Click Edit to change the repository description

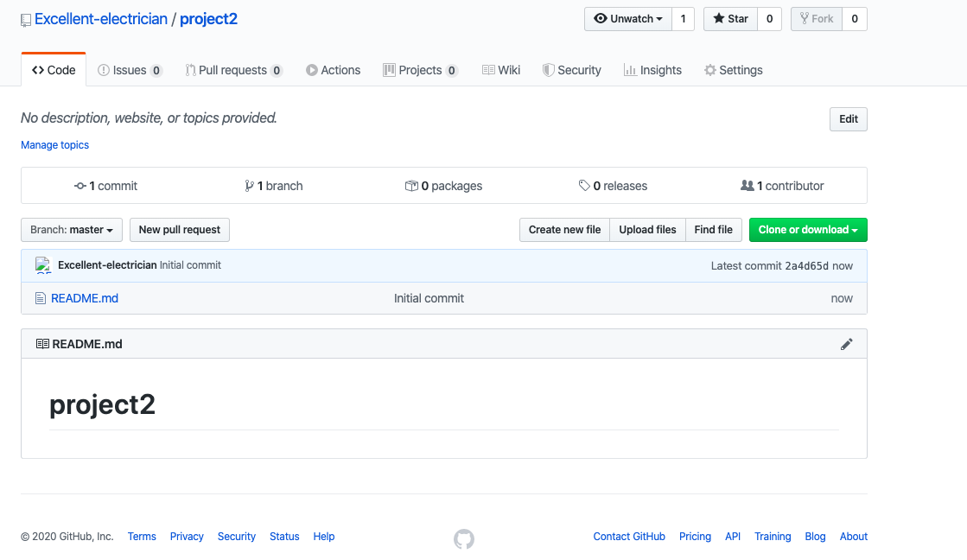848,119
